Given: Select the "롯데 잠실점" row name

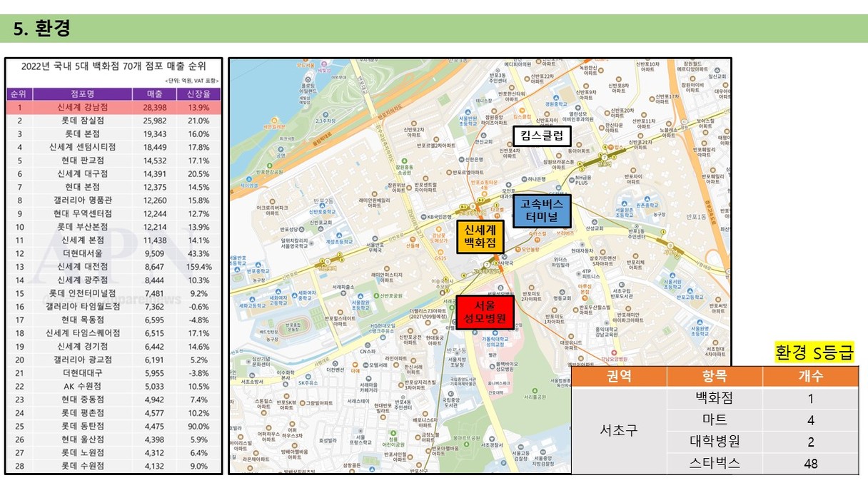Looking at the screenshot, I should point(82,121).
